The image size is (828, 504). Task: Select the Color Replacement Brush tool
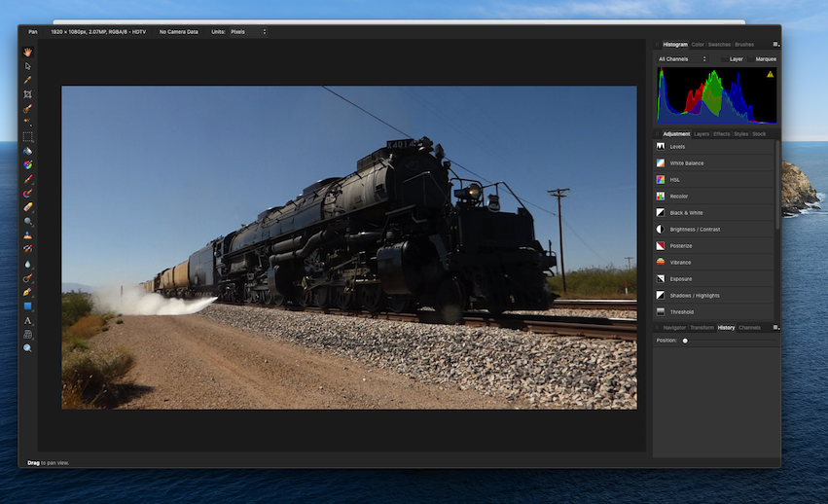point(27,194)
